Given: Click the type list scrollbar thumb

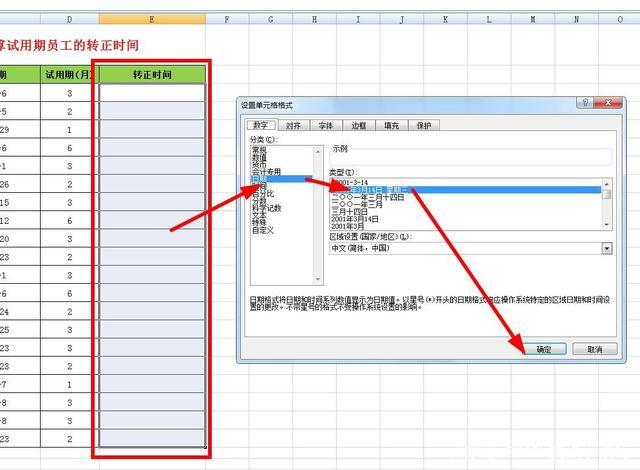Looking at the screenshot, I should point(607,194).
